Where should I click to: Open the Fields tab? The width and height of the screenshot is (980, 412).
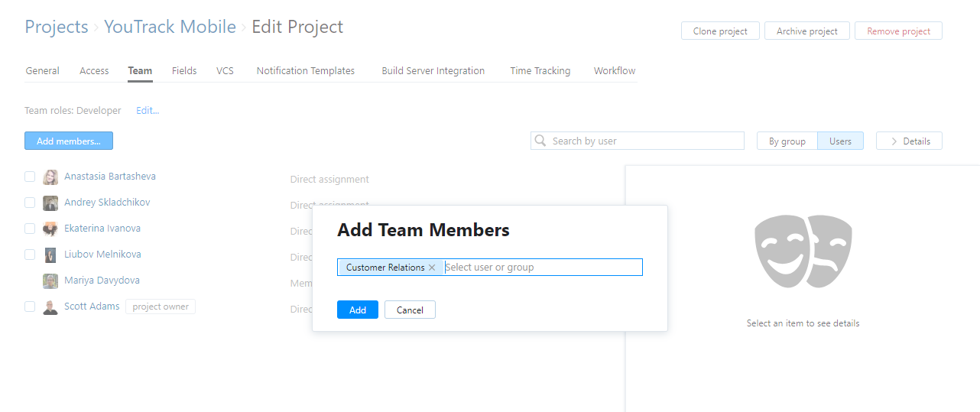pos(184,71)
